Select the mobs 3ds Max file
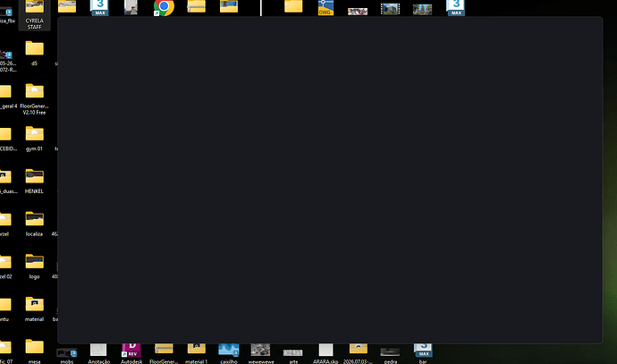Image resolution: width=617 pixels, height=364 pixels. (x=66, y=352)
